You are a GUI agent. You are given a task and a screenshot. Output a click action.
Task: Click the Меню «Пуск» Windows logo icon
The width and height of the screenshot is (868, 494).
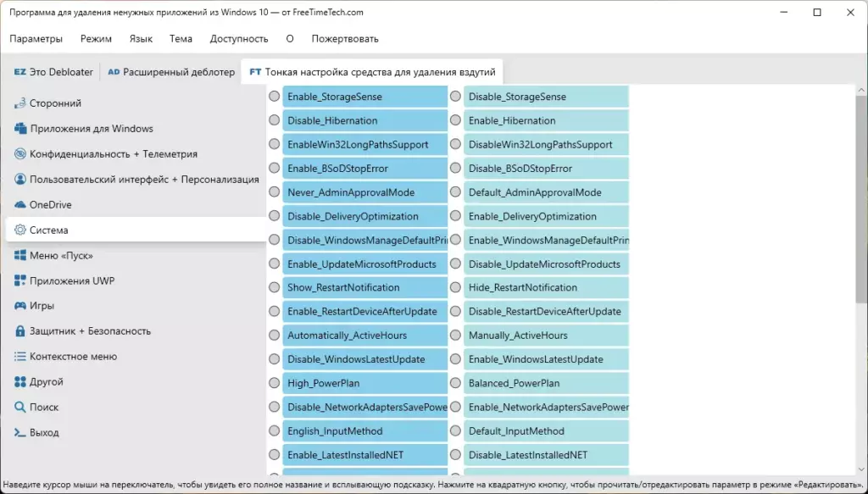(20, 255)
